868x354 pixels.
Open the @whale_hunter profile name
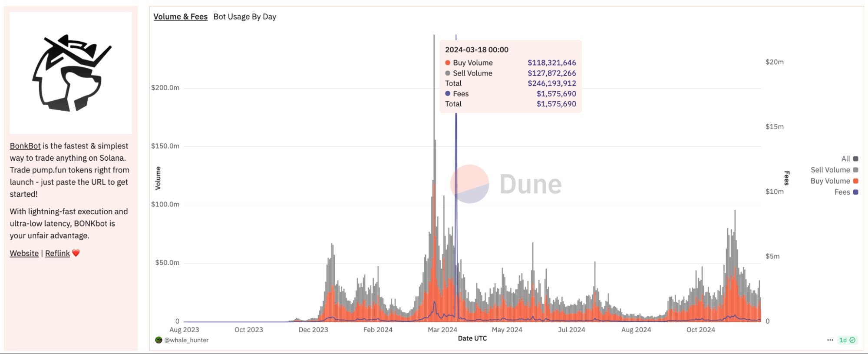(186, 340)
